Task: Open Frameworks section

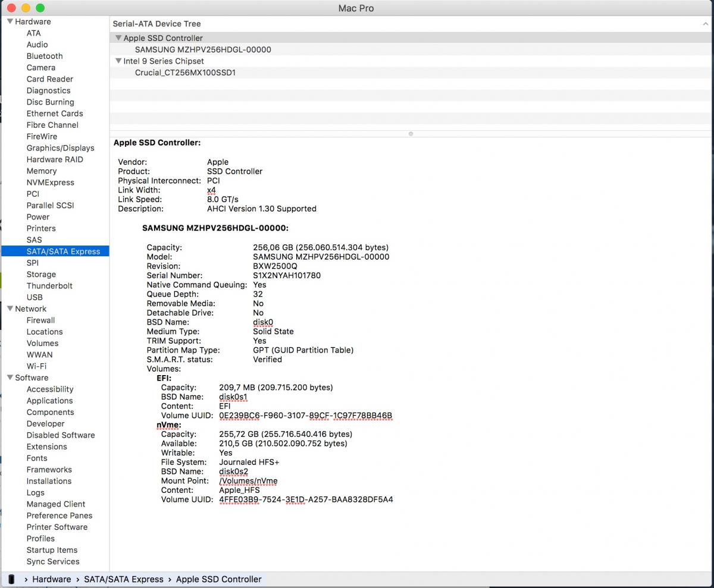Action: point(49,470)
